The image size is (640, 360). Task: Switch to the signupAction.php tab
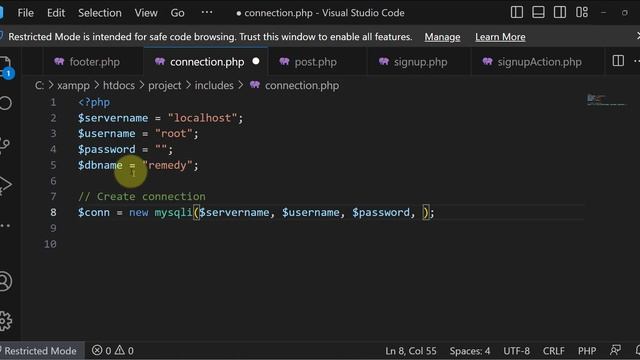point(539,62)
